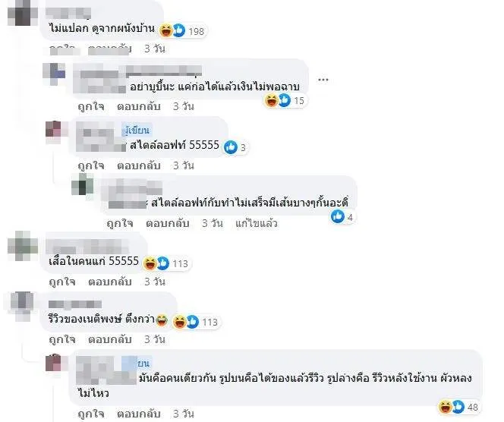The width and height of the screenshot is (504, 422).
Task: Click ตอบกลับ under the สไตล์ลอฟท์ 55555 reply
Action: pos(139,165)
